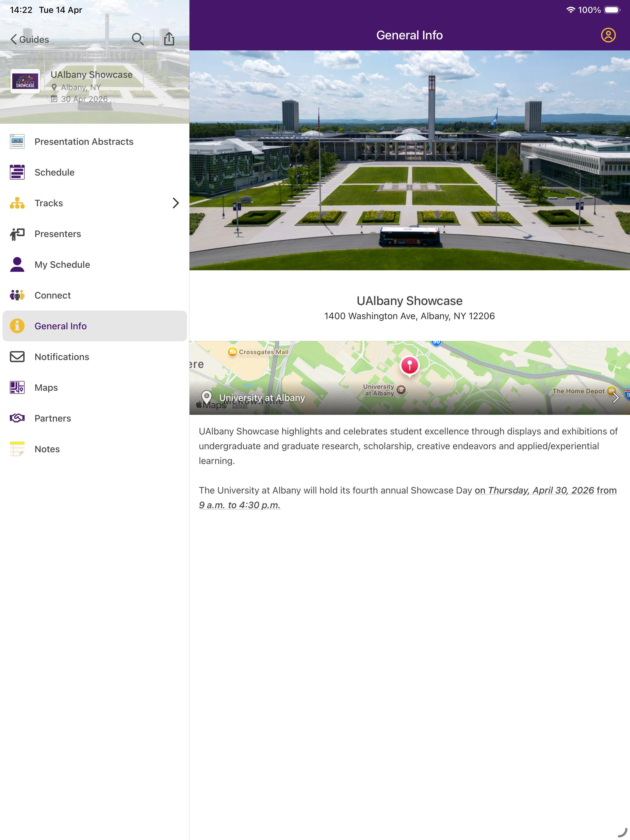The height and width of the screenshot is (840, 630).
Task: Open the Schedule menu item
Action: 95,172
